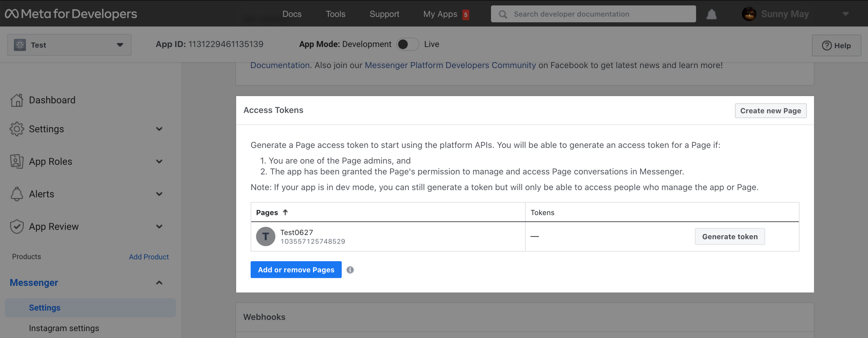This screenshot has height=338, width=868.
Task: Expand the Settings sidebar section
Action: click(x=159, y=129)
